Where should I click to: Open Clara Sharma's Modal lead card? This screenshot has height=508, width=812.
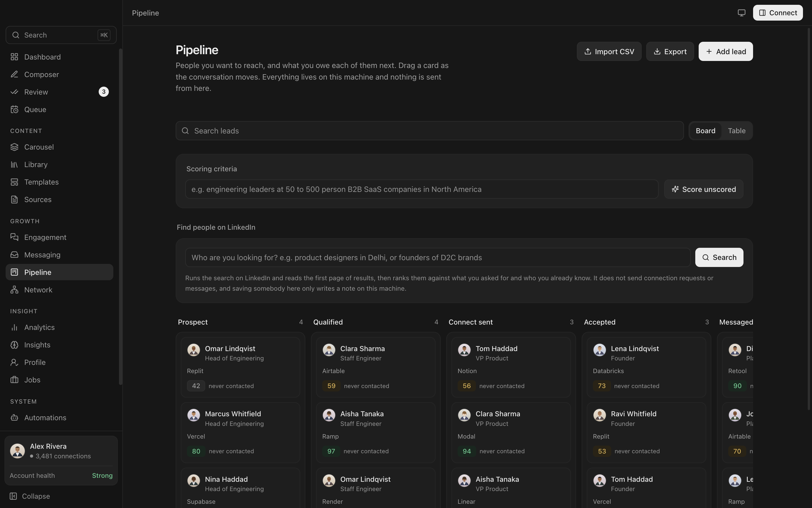point(511,432)
